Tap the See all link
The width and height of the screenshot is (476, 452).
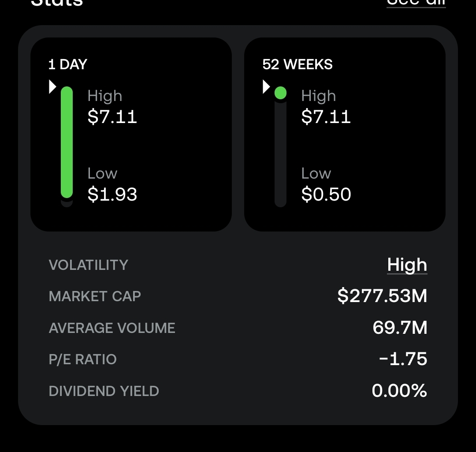coord(416,3)
